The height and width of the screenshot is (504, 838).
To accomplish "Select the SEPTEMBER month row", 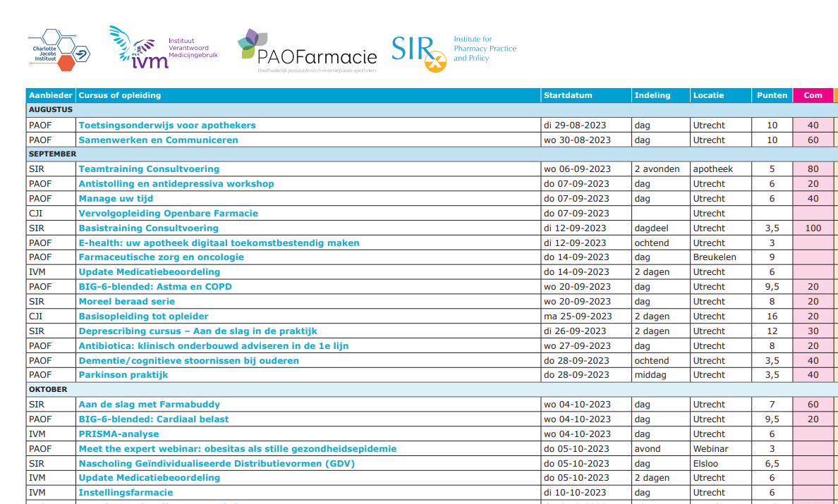I will [432, 154].
